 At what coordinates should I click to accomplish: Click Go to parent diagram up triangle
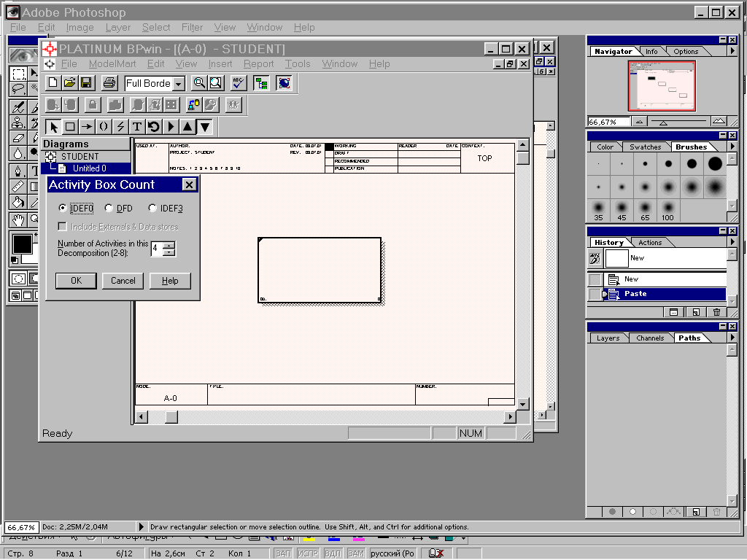[187, 127]
